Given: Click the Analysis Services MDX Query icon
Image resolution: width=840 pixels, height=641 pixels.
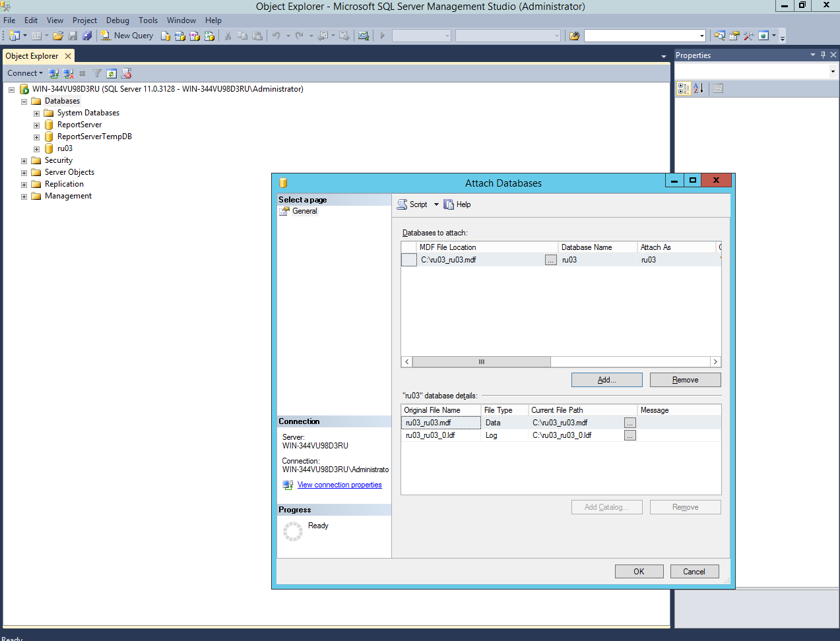Looking at the screenshot, I should pyautogui.click(x=180, y=36).
